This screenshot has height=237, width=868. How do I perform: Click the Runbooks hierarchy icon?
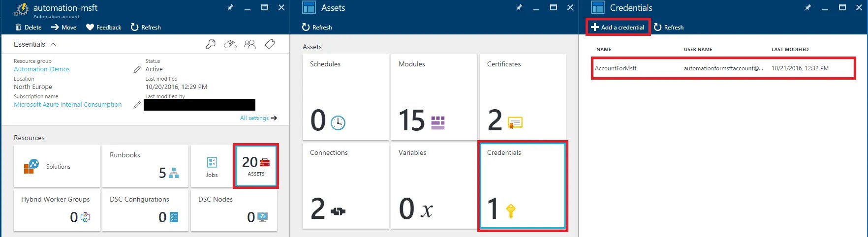tap(174, 173)
